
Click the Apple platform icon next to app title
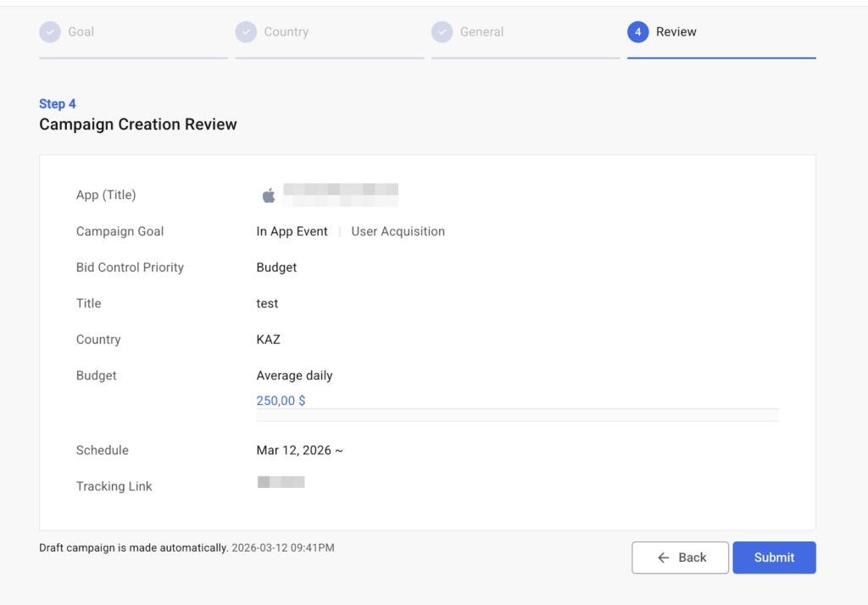click(268, 196)
